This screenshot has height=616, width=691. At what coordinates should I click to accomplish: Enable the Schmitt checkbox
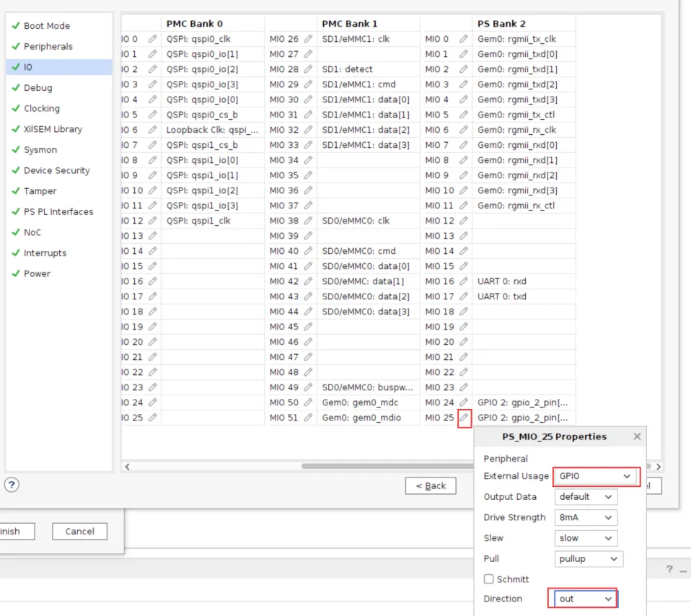click(x=489, y=578)
